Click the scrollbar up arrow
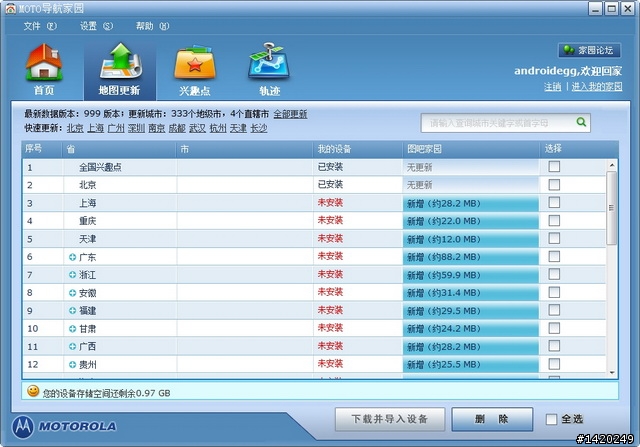The height and width of the screenshot is (447, 640). click(612, 165)
